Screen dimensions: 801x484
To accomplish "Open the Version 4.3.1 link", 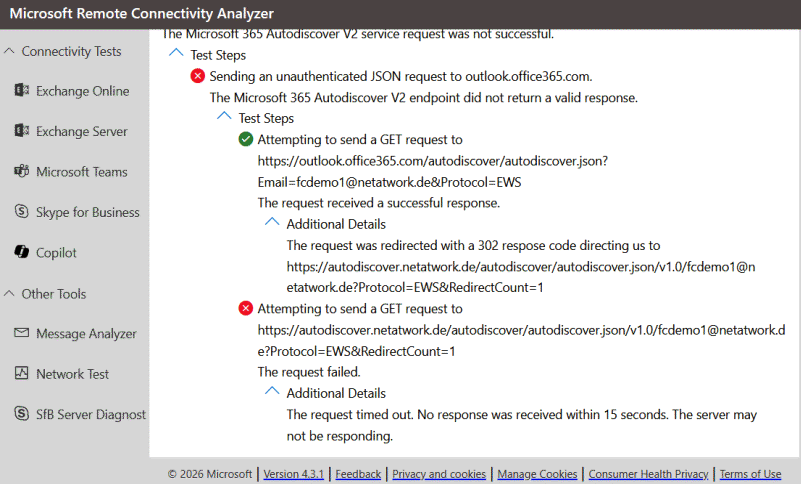I will pyautogui.click(x=294, y=474).
